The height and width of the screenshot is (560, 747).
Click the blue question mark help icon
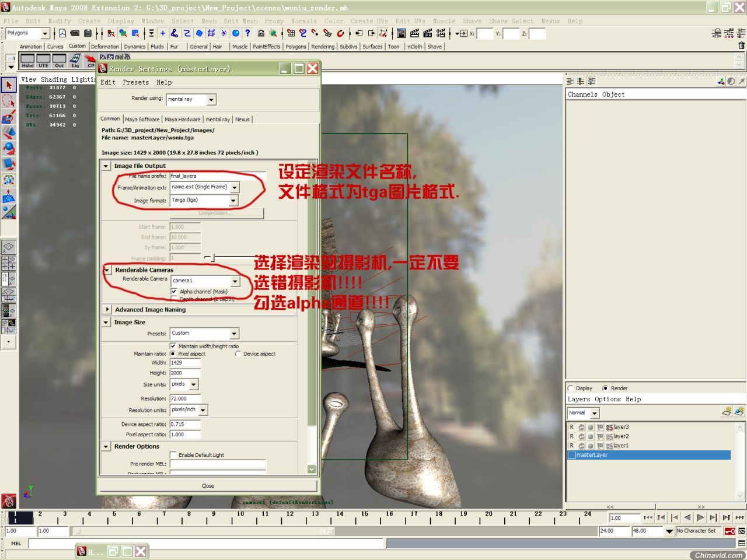click(247, 33)
